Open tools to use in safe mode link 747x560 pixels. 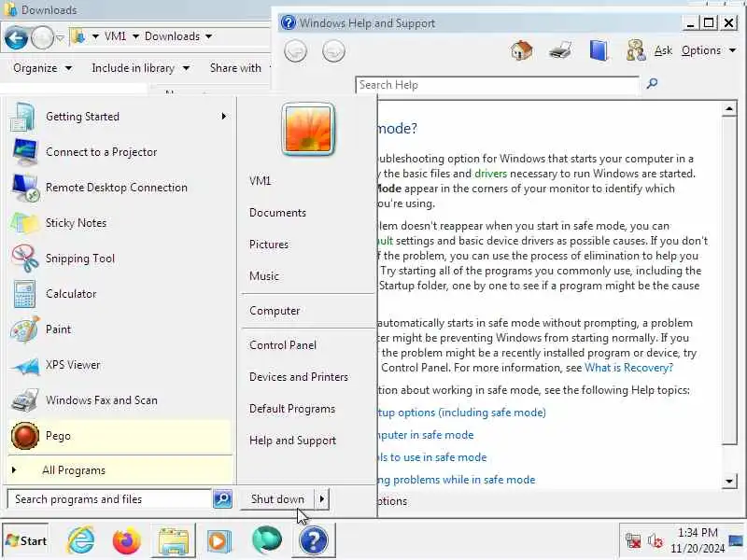coord(432,457)
